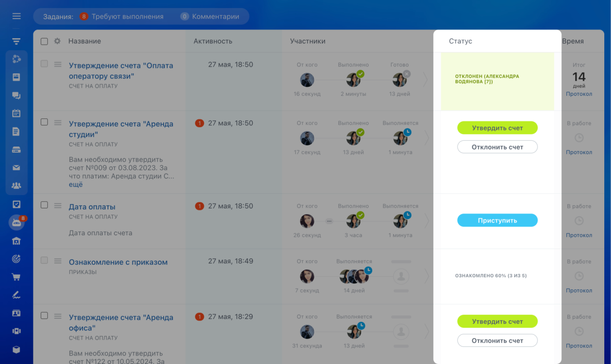
Task: Expand the "ещё" description for Аренда студии
Action: pyautogui.click(x=75, y=185)
